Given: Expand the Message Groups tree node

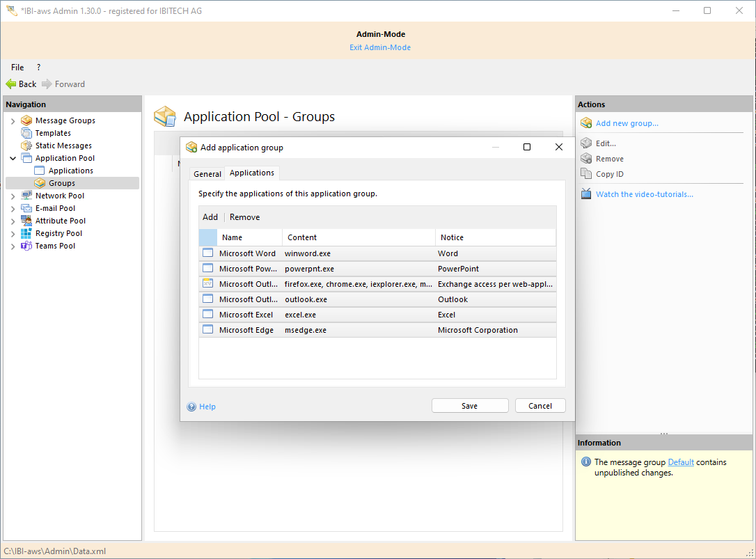Looking at the screenshot, I should tap(13, 121).
